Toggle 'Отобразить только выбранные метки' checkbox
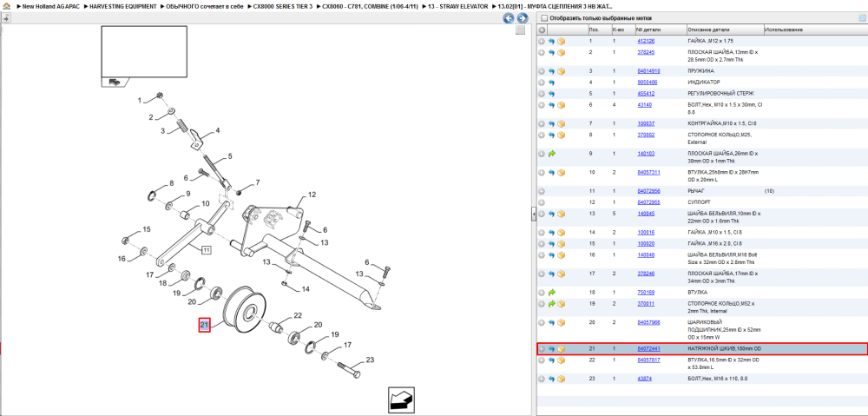 (x=543, y=17)
